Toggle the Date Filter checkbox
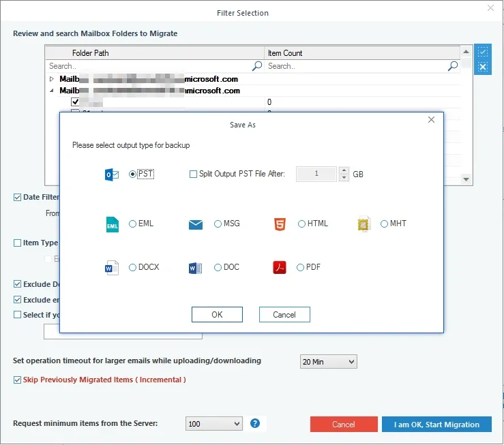The height and width of the screenshot is (445, 504). 17,197
